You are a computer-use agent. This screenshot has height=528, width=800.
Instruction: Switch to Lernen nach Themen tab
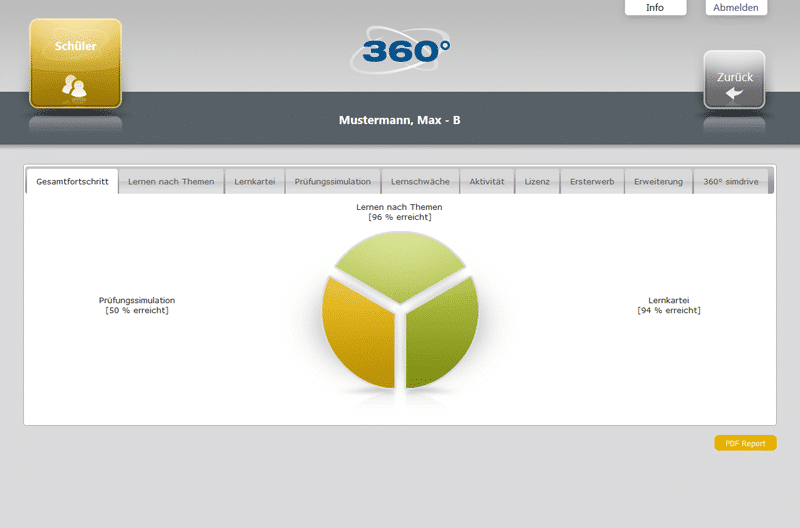(x=171, y=181)
